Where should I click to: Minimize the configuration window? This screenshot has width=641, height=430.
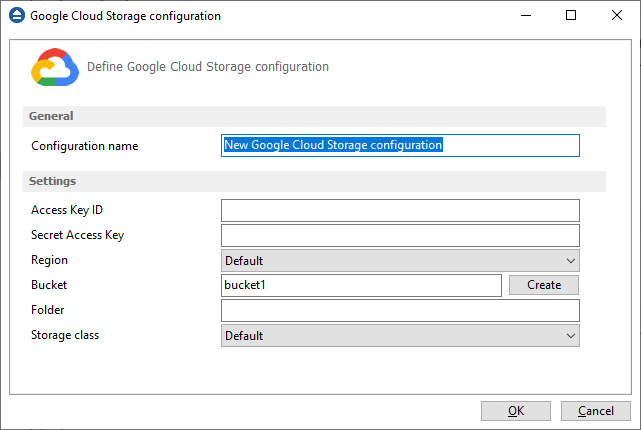[x=526, y=16]
